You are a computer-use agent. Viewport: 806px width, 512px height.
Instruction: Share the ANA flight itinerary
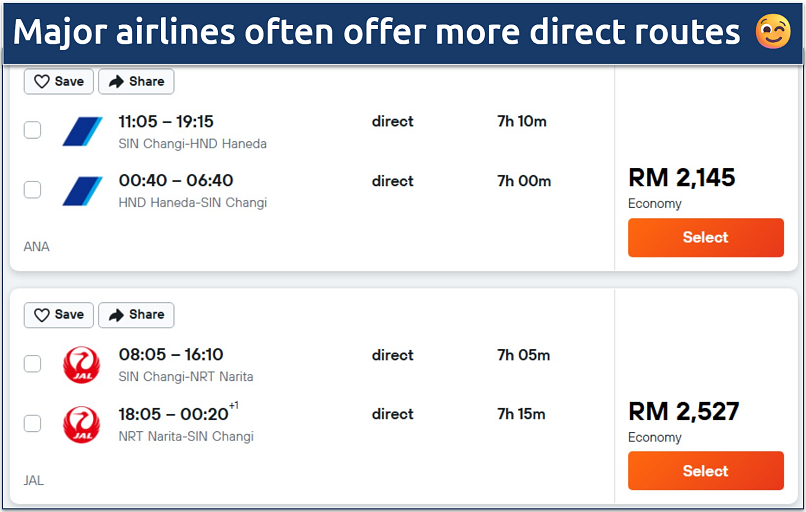click(x=136, y=82)
